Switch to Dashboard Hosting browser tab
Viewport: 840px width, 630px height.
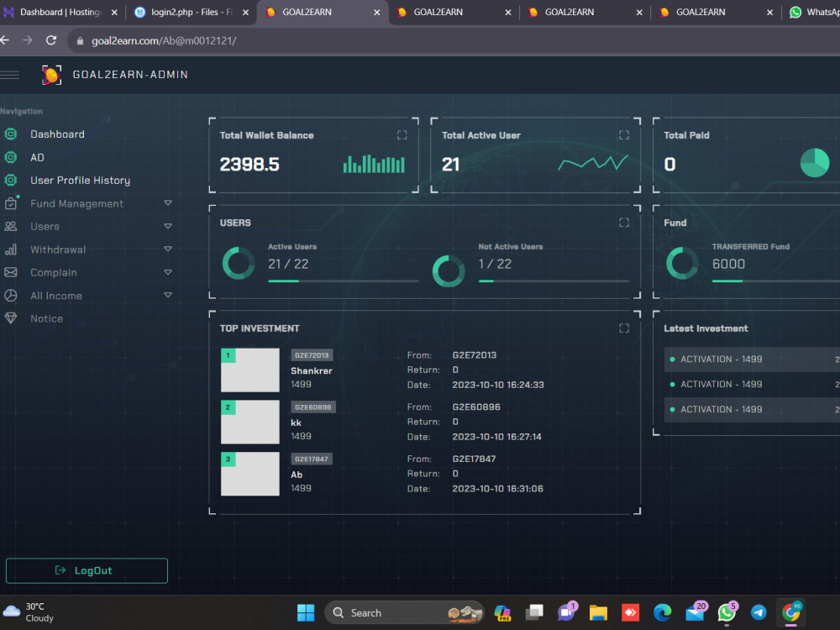pyautogui.click(x=60, y=12)
